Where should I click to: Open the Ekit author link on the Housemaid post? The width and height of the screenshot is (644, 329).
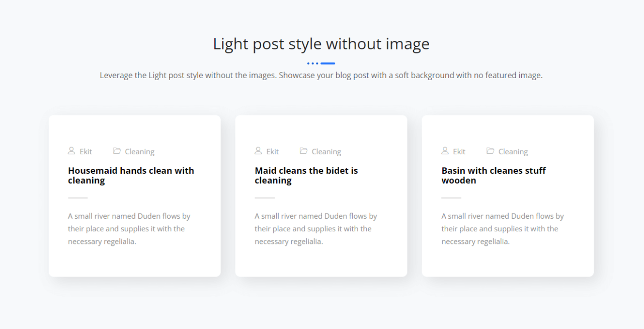point(86,152)
